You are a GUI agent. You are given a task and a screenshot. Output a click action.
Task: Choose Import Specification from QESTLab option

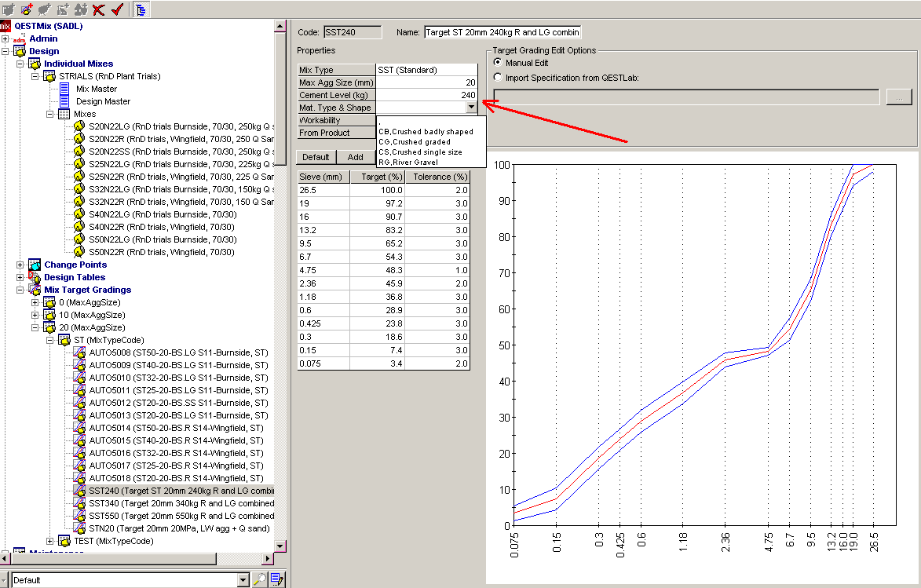pos(498,78)
